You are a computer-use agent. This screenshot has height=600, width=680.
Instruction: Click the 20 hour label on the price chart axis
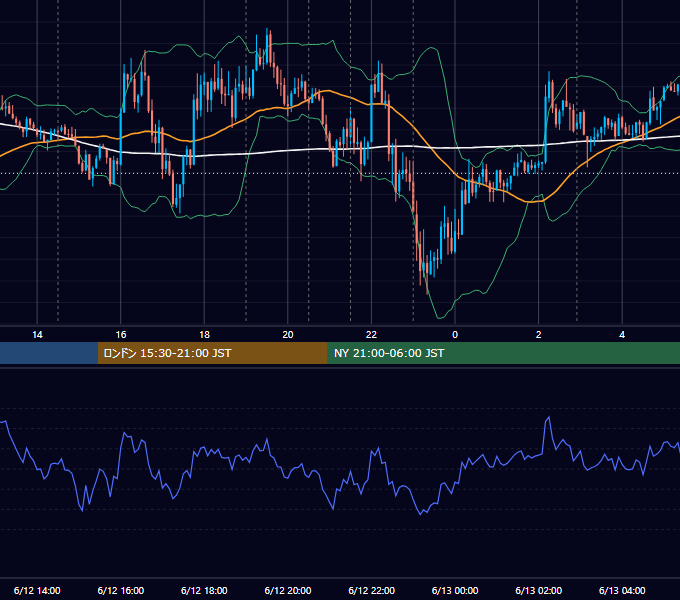pyautogui.click(x=288, y=335)
